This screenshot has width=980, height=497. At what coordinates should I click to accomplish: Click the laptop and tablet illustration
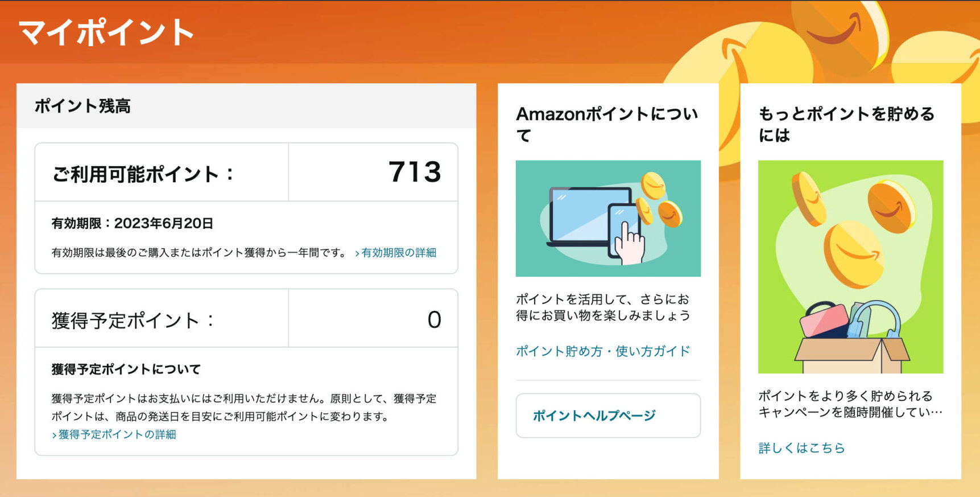point(608,219)
